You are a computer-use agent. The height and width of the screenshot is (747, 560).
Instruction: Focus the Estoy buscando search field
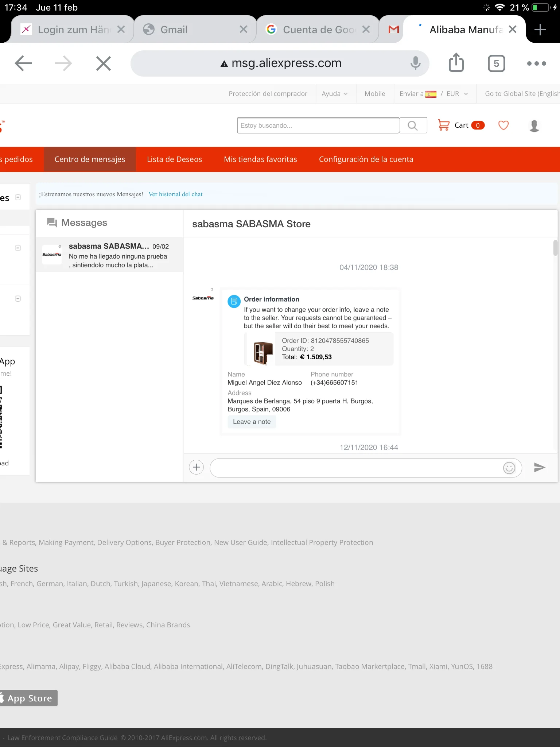coord(318,125)
